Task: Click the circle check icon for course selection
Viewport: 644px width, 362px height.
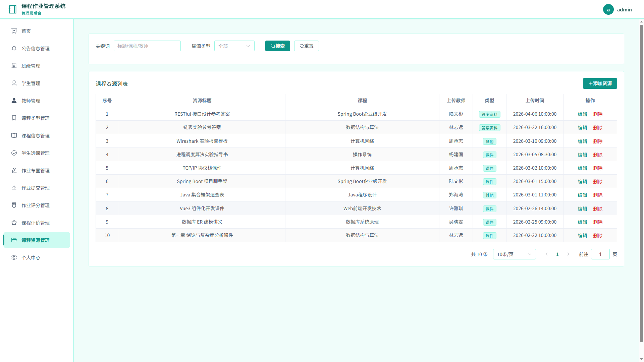Action: click(14, 153)
